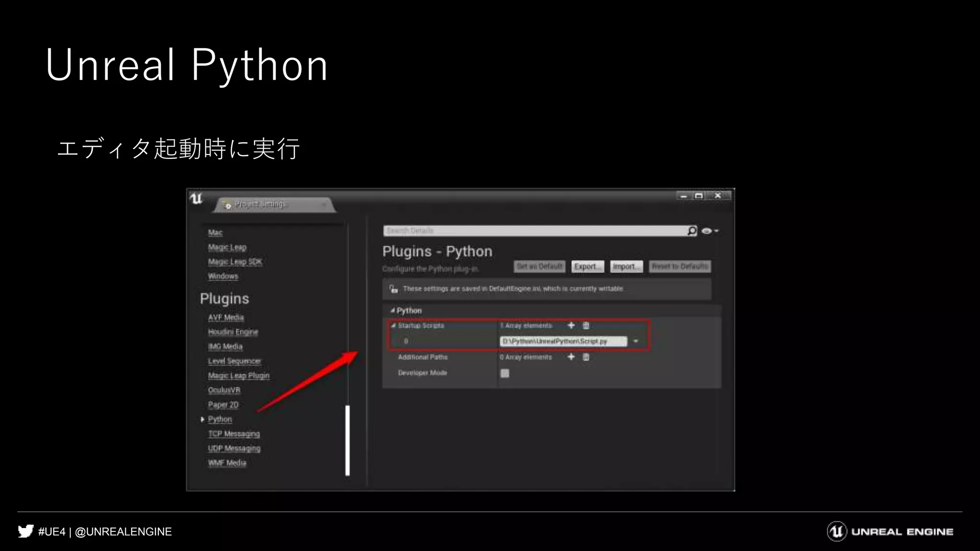Click the Plugins section heading

coord(224,298)
